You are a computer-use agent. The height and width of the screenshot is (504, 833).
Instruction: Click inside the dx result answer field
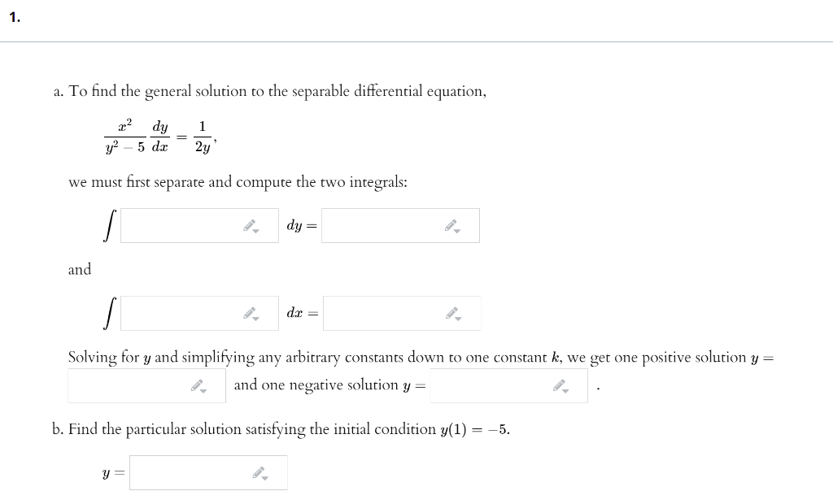click(x=382, y=313)
